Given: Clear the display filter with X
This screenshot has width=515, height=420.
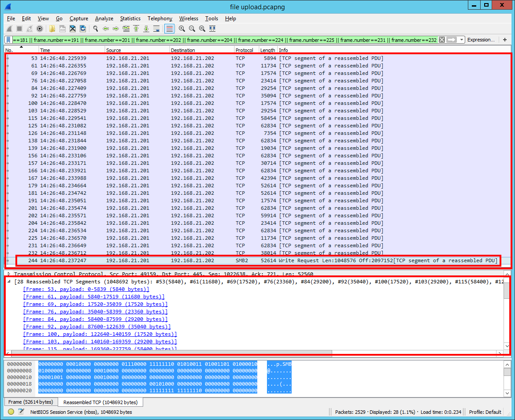Looking at the screenshot, I should pos(442,40).
